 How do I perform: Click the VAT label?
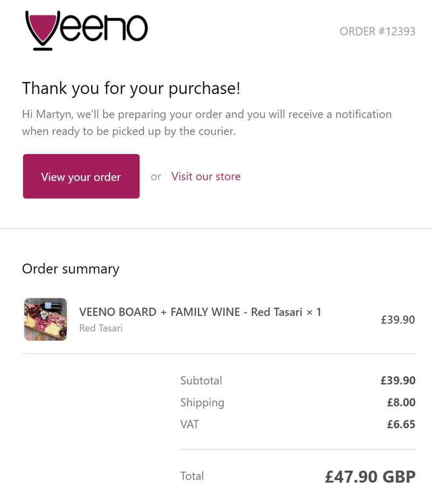190,425
